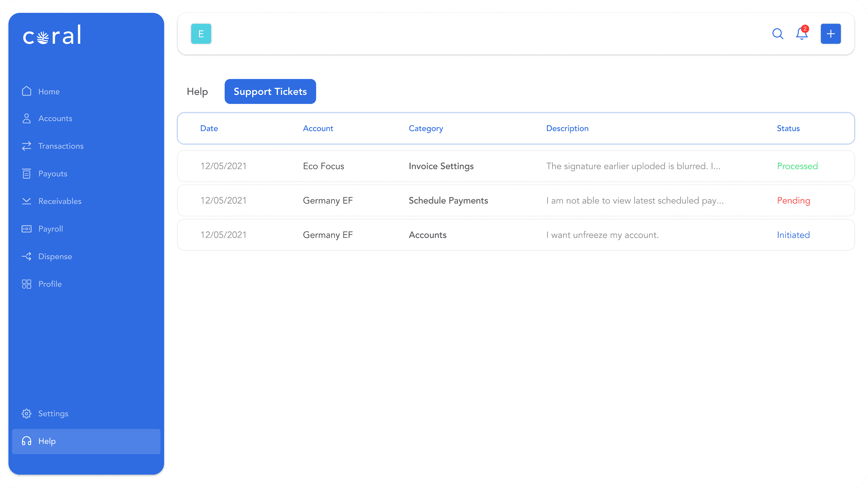The height and width of the screenshot is (488, 868).
Task: Open the search magnifier icon
Action: [x=777, y=34]
